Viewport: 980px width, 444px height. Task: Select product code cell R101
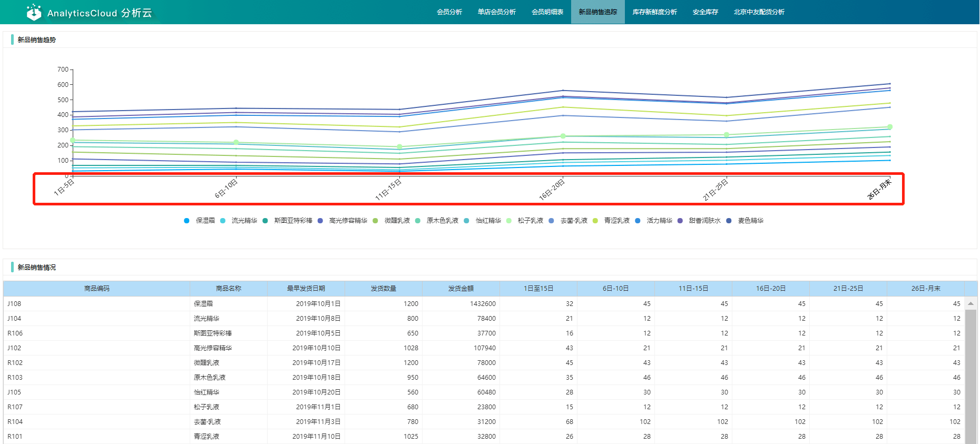click(x=97, y=437)
